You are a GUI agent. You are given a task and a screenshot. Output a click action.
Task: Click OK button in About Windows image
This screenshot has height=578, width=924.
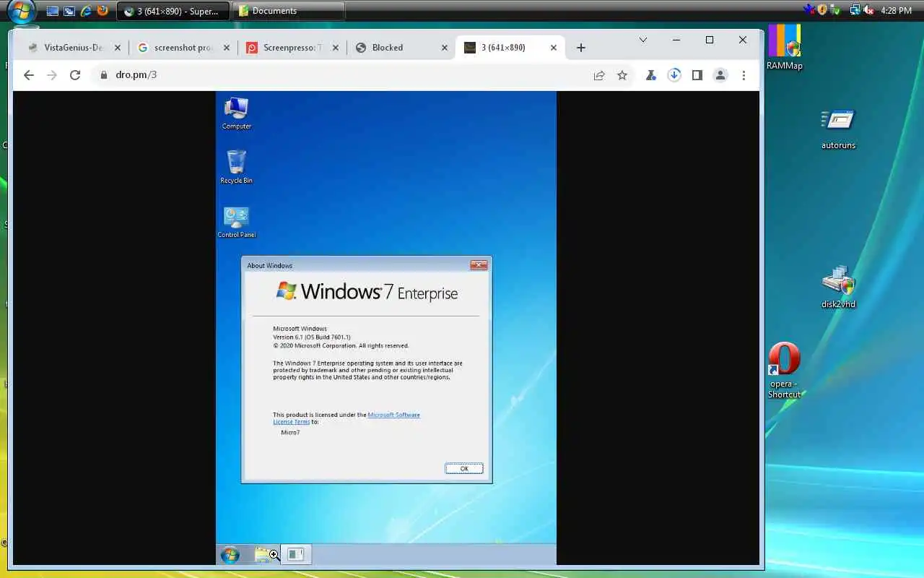tap(464, 468)
